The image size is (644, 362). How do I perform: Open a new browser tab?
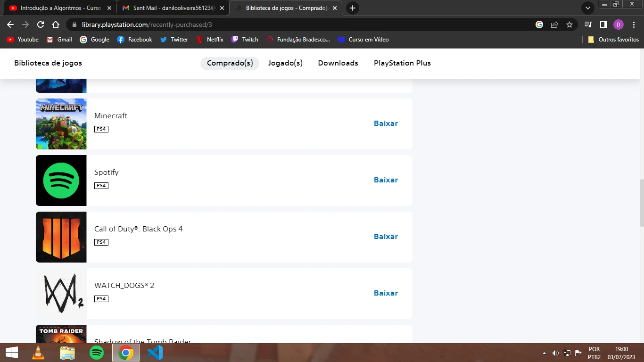[352, 8]
